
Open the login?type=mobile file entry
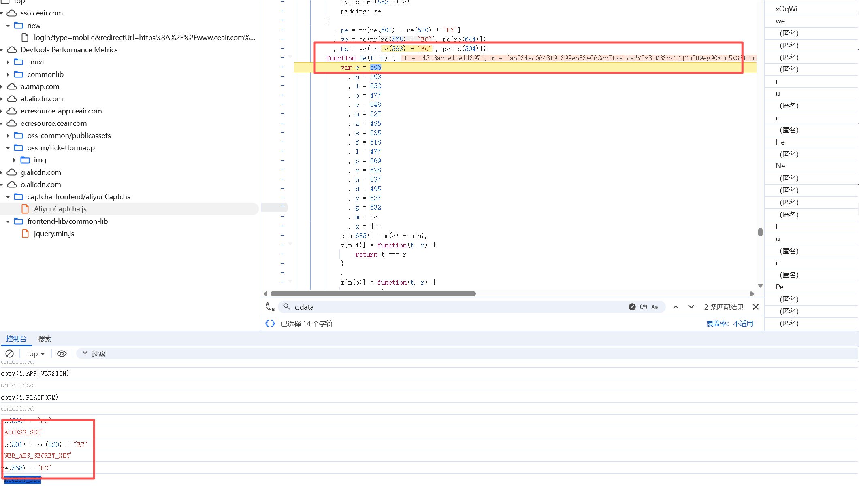pyautogui.click(x=145, y=37)
